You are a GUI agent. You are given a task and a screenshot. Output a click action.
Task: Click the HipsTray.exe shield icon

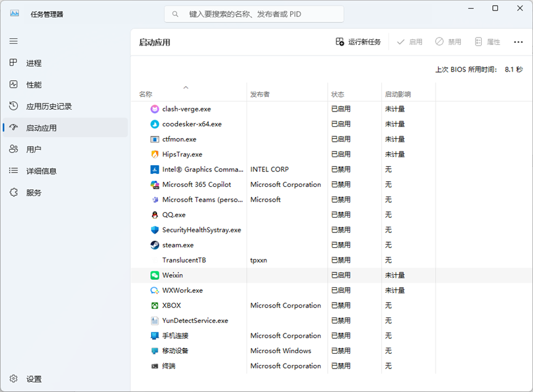(155, 154)
